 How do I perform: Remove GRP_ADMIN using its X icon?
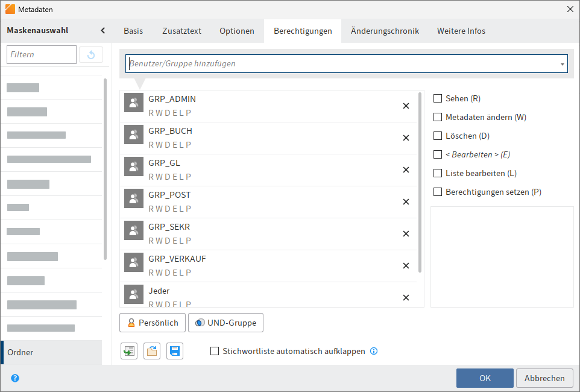(406, 106)
